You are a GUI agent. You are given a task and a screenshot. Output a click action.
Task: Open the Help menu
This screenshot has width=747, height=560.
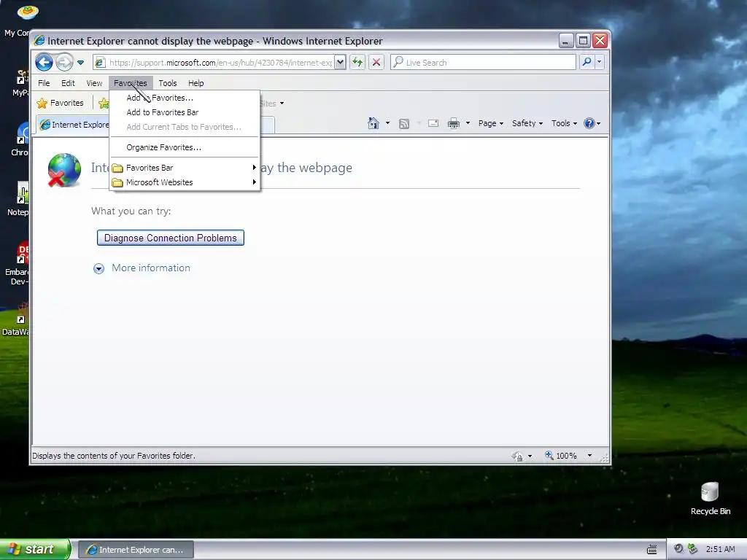(196, 83)
